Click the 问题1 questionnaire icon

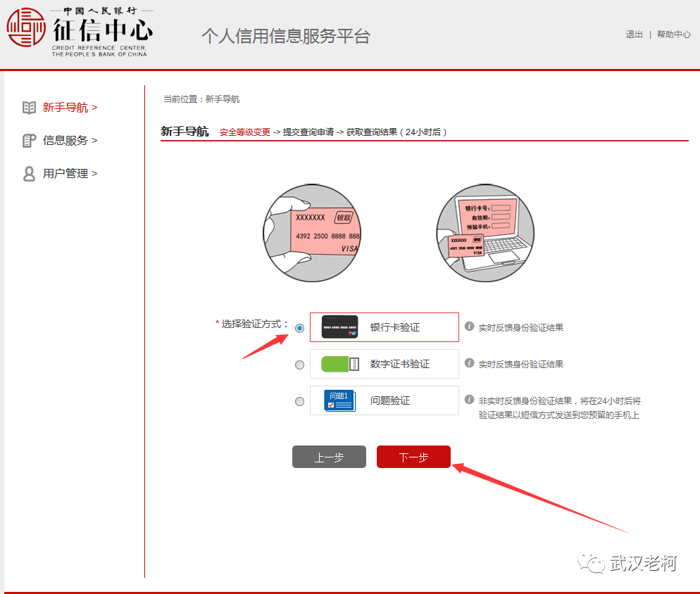(339, 400)
